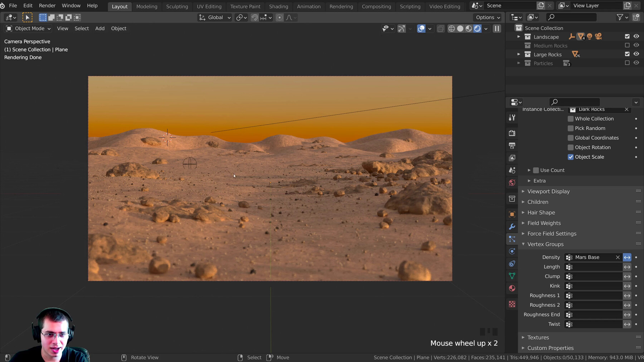
Task: Switch to the Sculpting workspace tab
Action: 177,6
